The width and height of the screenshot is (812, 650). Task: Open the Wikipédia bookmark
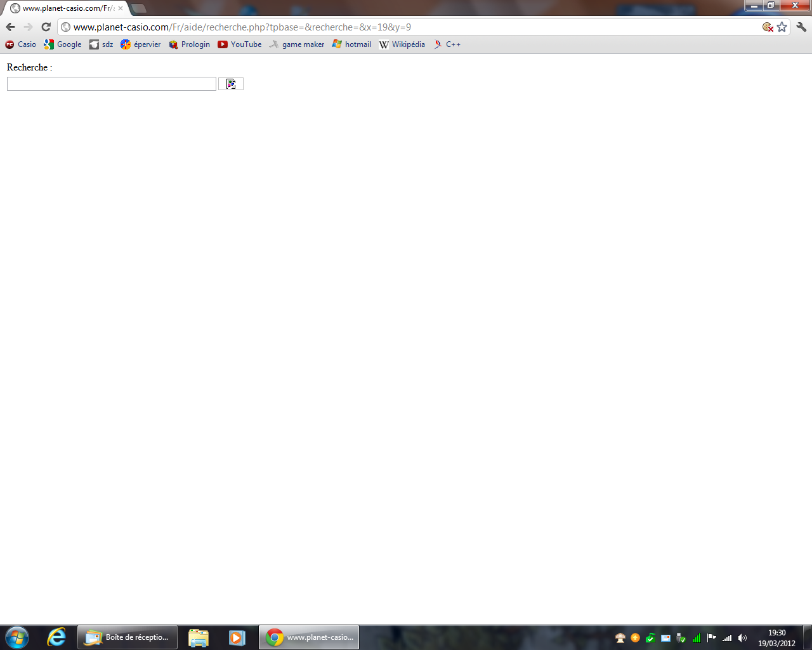pyautogui.click(x=402, y=44)
